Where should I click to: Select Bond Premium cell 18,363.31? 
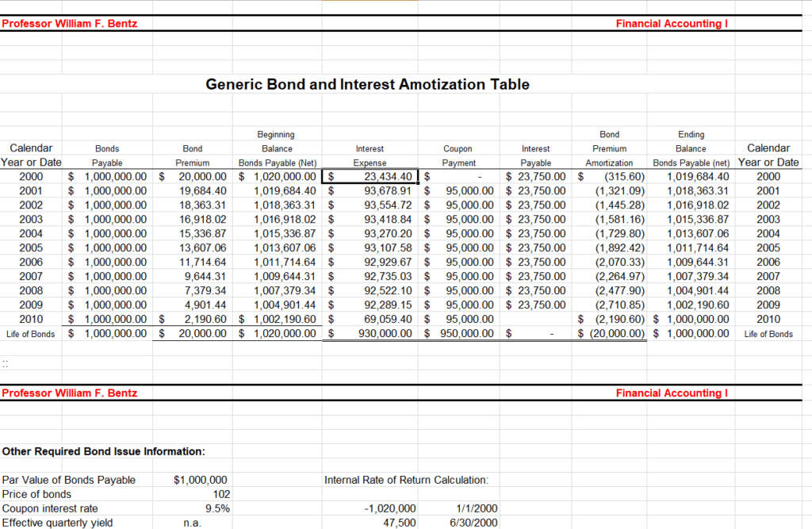tap(192, 205)
